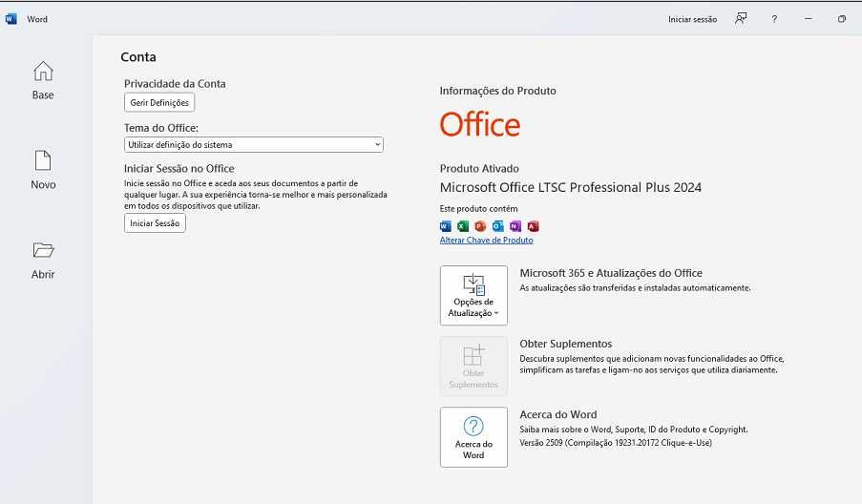
Task: Restore down the Word window
Action: [x=842, y=19]
